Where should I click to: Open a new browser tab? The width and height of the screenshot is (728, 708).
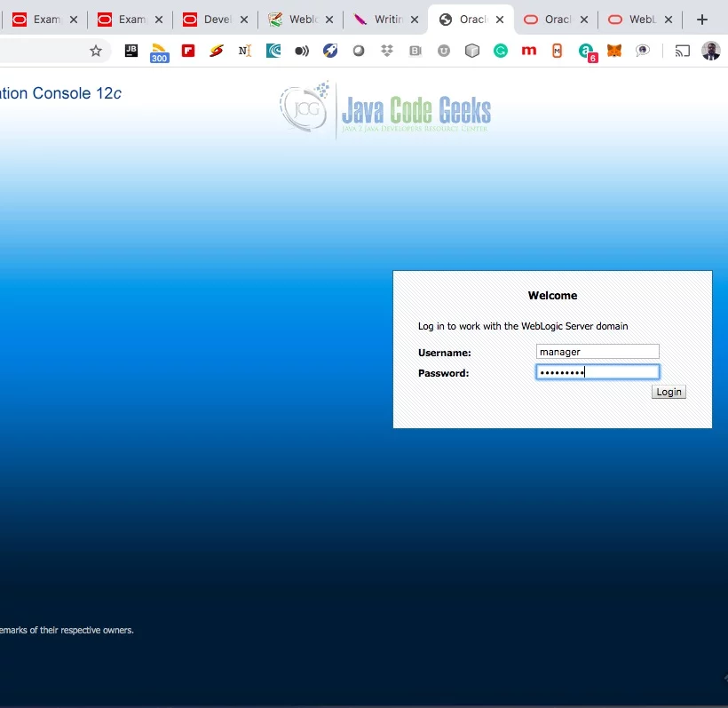pos(702,20)
